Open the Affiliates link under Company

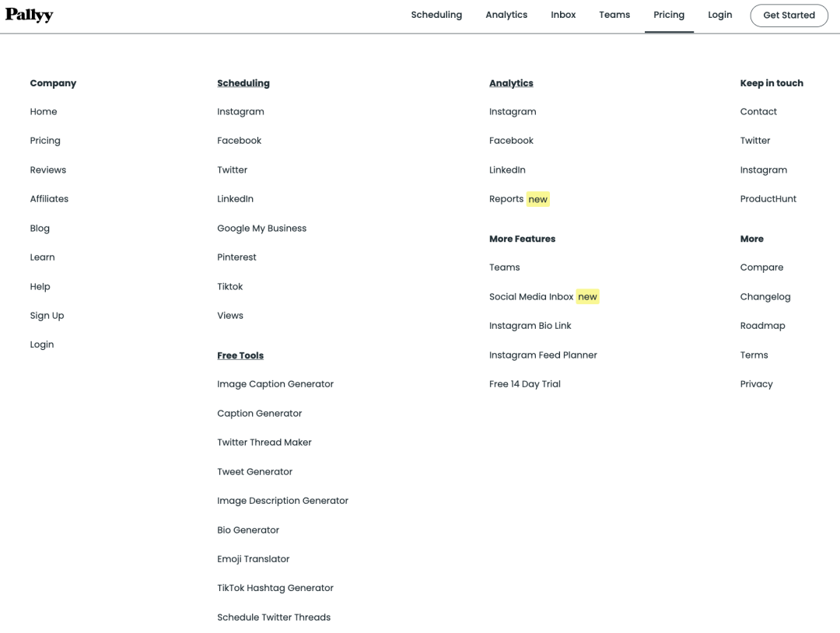tap(49, 199)
